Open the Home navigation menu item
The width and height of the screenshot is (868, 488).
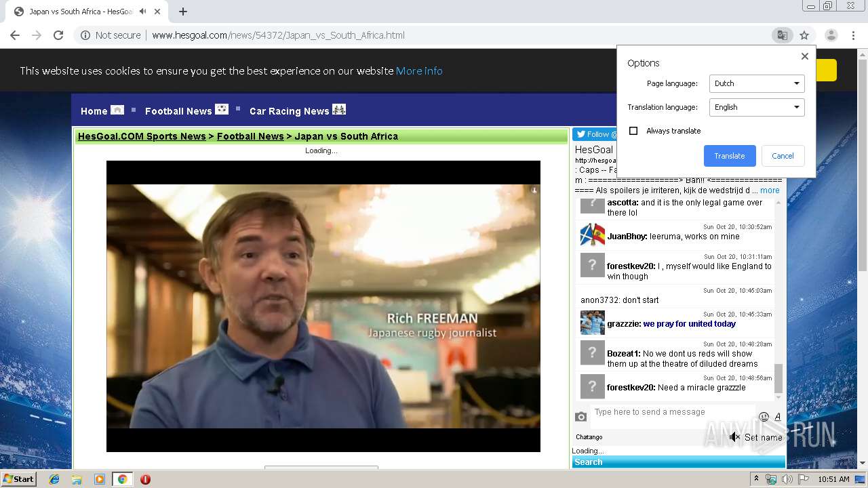point(94,111)
